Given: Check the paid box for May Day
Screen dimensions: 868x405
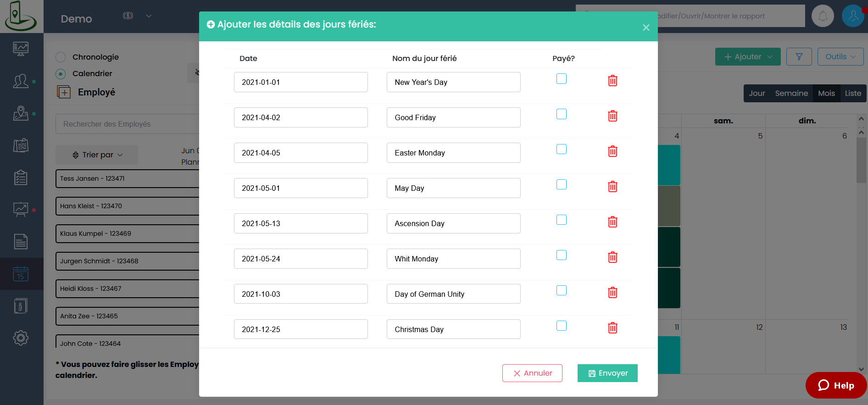Looking at the screenshot, I should click(562, 185).
